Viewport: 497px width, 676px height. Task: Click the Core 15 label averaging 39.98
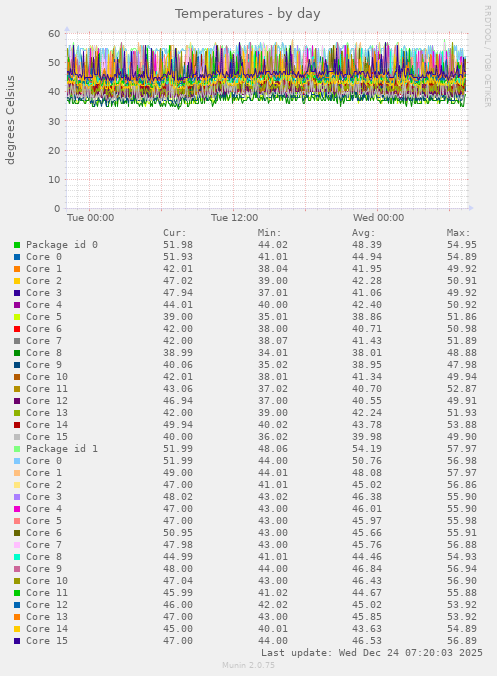click(x=47, y=437)
